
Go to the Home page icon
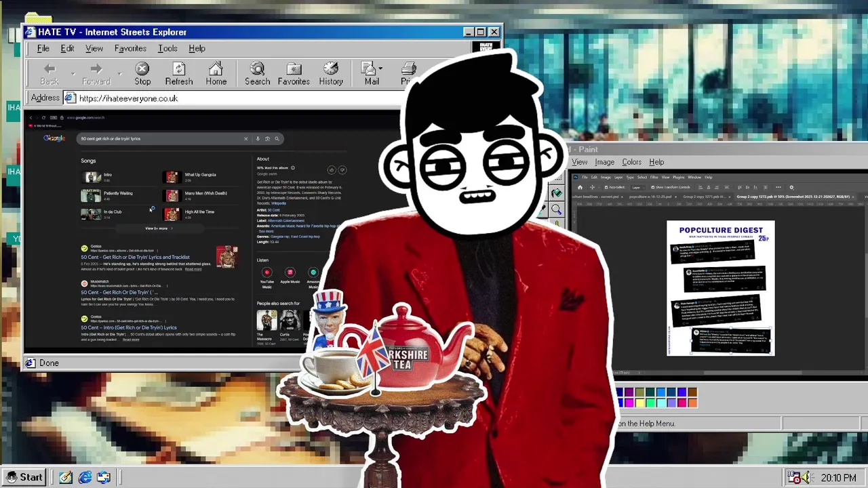coord(216,68)
